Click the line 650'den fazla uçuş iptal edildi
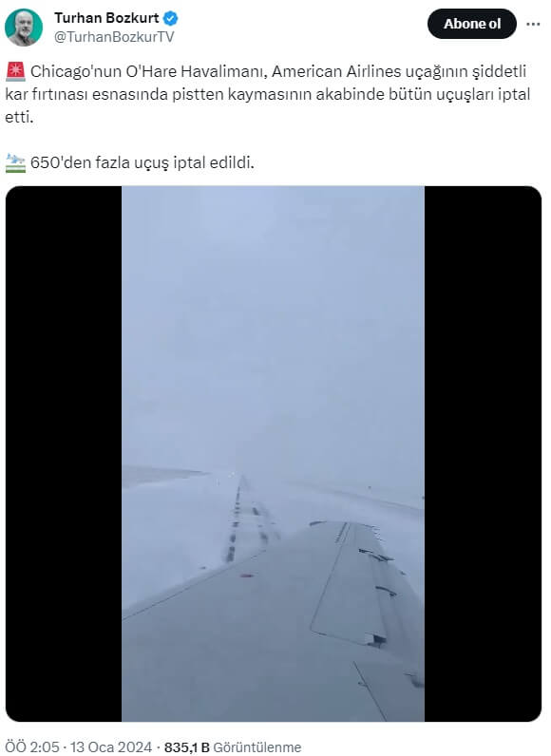Viewport: 551px width, 756px height. click(142, 163)
